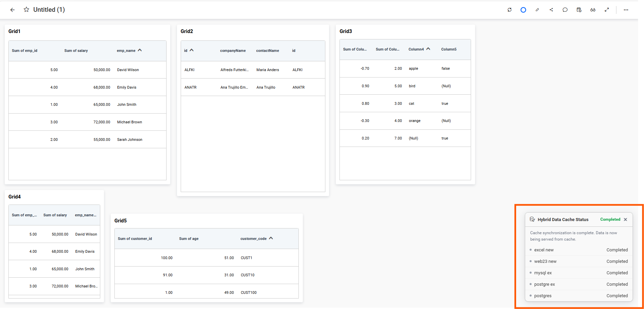Image resolution: width=644 pixels, height=309 pixels.
Task: Click Grid3 Column5 header
Action: point(449,49)
